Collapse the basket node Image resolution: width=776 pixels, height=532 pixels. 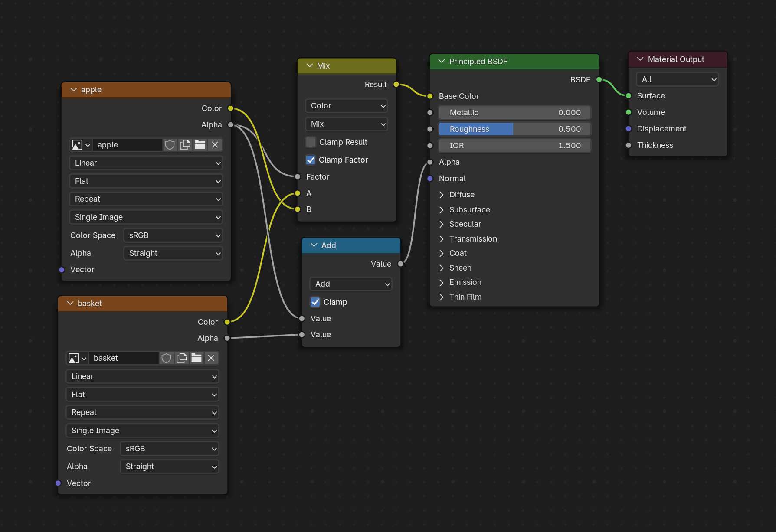[x=70, y=304]
